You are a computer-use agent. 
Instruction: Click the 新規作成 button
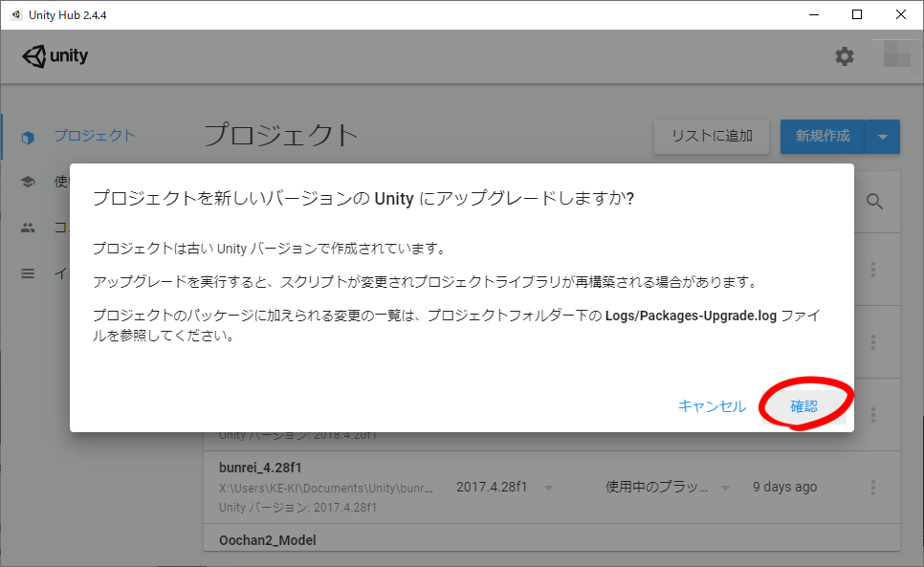click(x=823, y=136)
